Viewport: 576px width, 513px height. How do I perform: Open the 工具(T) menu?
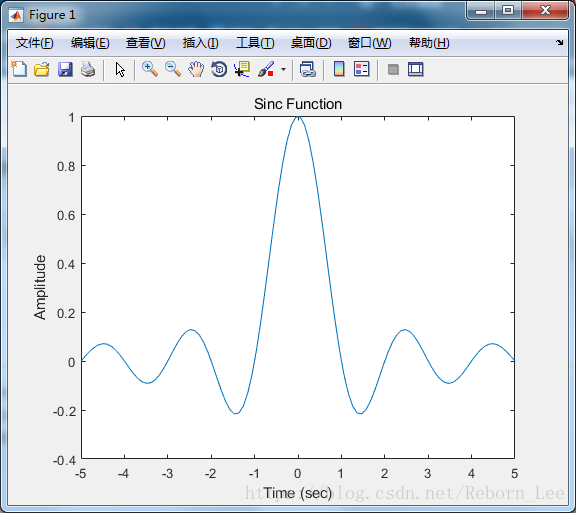click(255, 43)
